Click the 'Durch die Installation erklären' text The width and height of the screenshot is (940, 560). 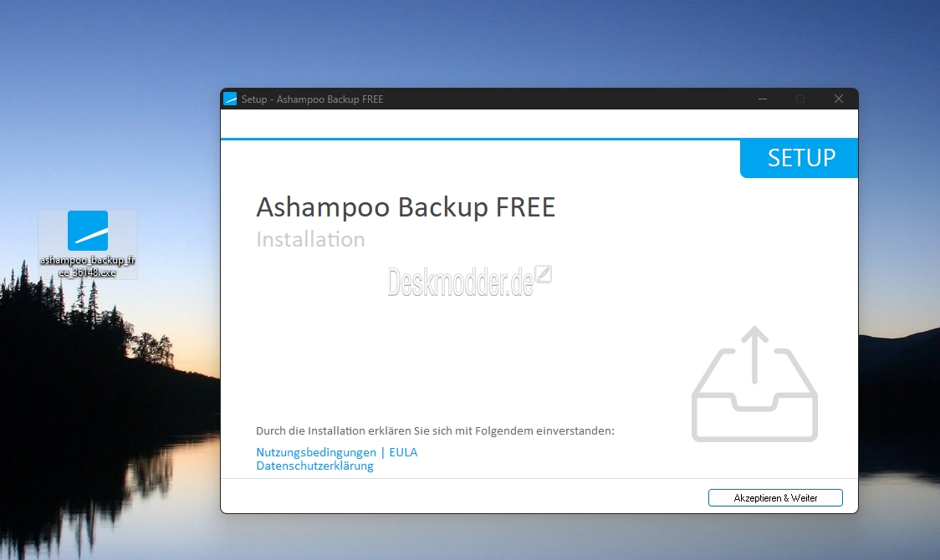(x=435, y=430)
